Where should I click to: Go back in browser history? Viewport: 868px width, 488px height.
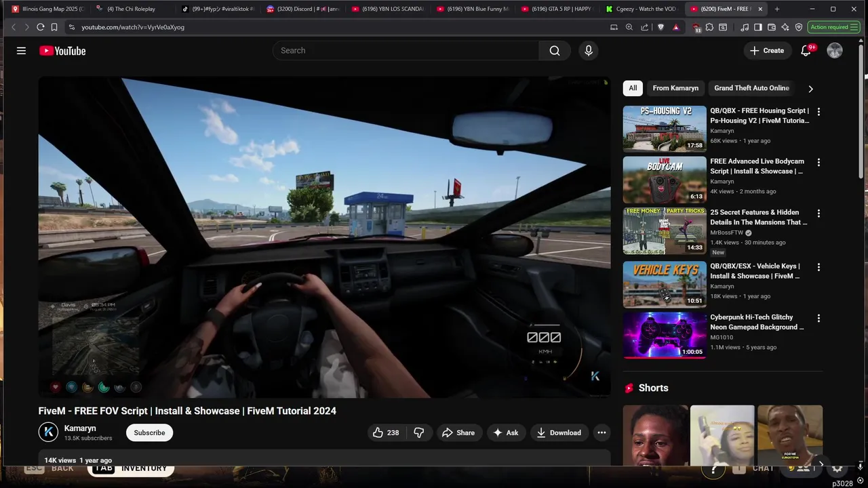(x=13, y=27)
